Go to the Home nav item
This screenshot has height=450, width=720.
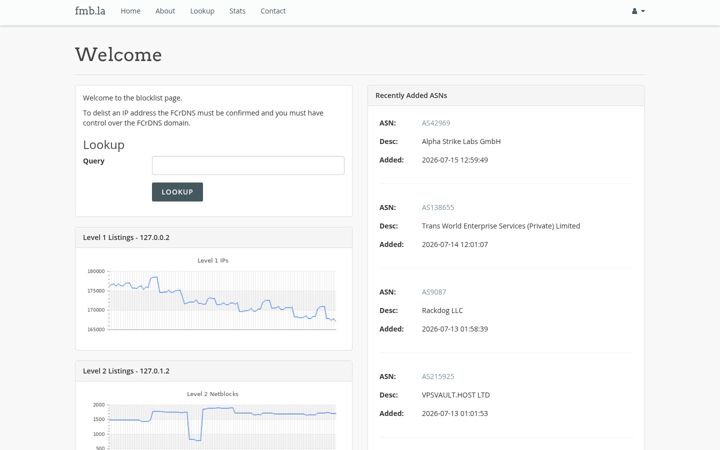pyautogui.click(x=130, y=11)
